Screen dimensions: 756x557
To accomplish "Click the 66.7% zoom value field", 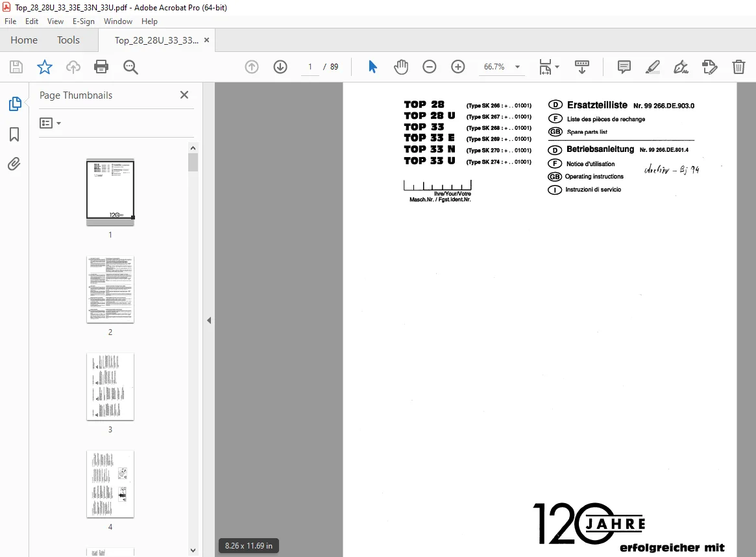I will [x=494, y=67].
